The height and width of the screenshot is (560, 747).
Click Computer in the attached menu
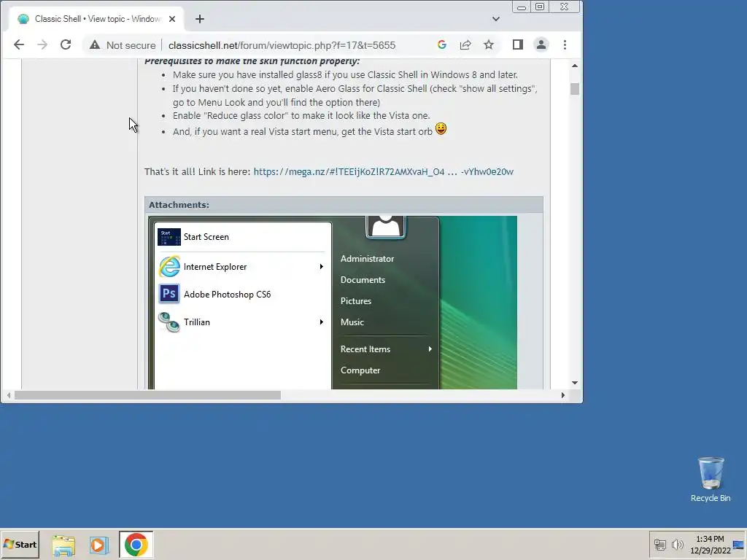tap(360, 370)
